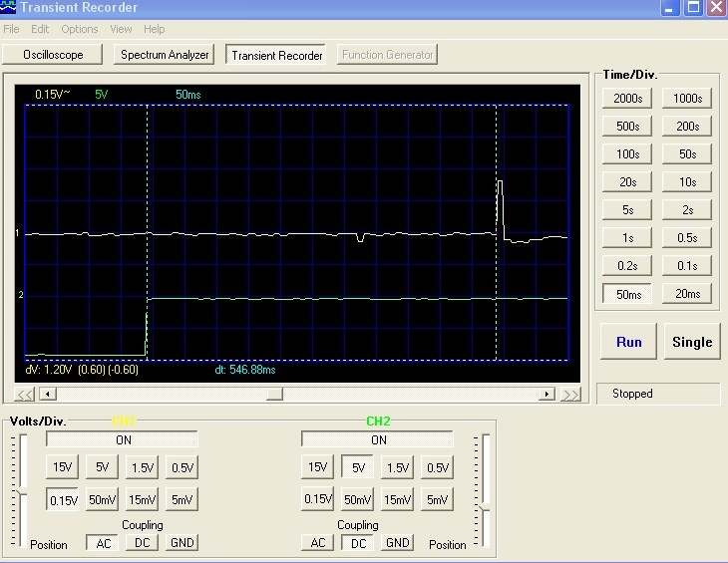
Task: Set CH2 Volts/Div to 1.5V
Action: (398, 467)
